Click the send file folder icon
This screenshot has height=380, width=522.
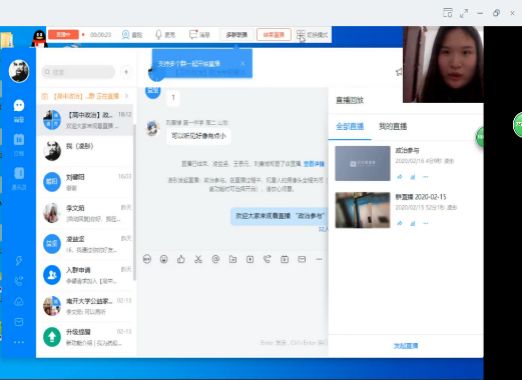(x=233, y=259)
